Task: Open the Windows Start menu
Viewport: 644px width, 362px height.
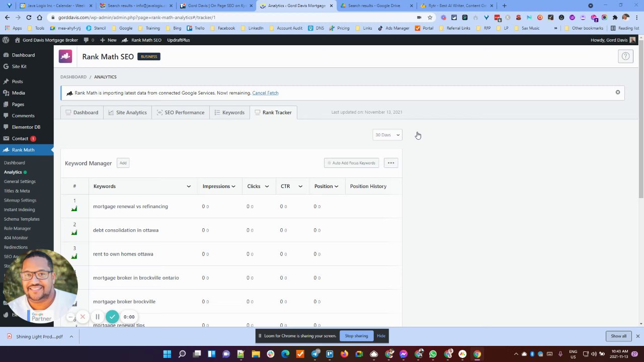Action: coord(167,354)
